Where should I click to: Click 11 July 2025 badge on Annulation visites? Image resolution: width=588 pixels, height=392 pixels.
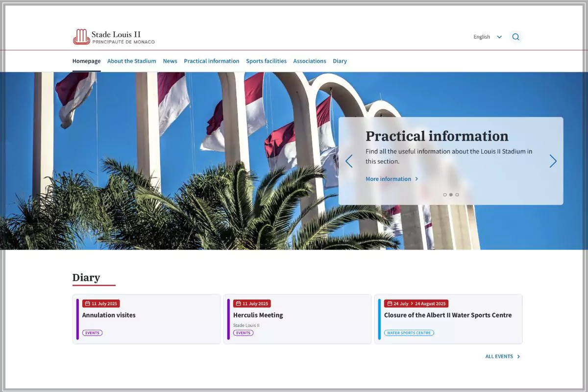pos(101,304)
